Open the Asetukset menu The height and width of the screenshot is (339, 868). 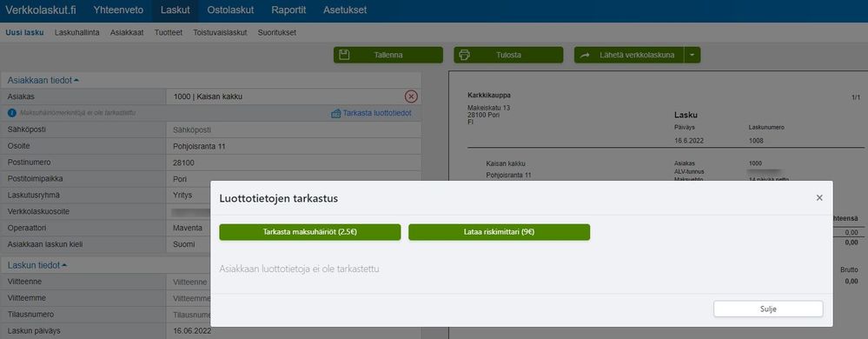point(345,10)
